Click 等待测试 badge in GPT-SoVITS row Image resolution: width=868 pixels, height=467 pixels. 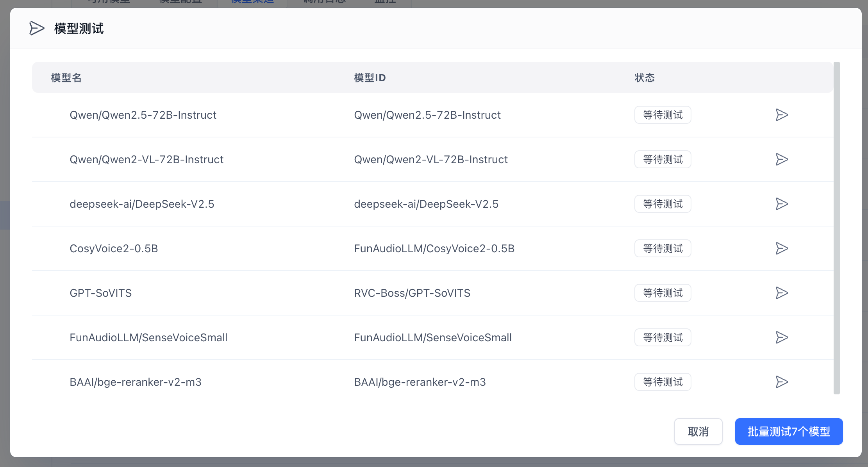663,293
